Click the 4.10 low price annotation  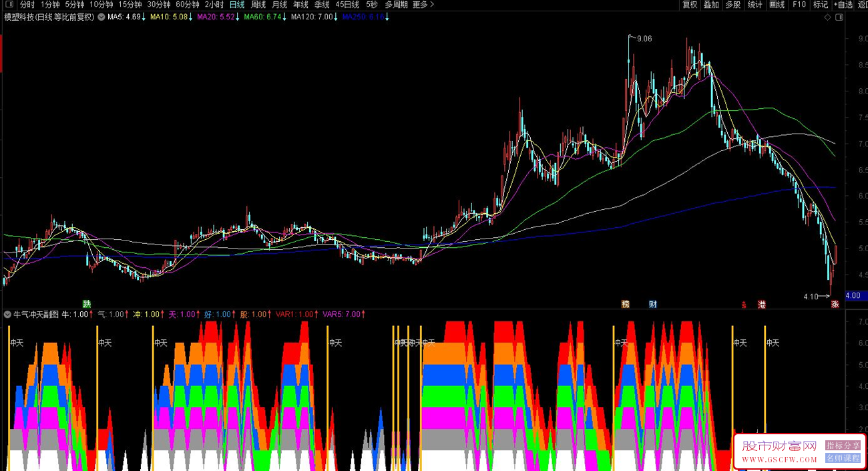[x=811, y=296]
